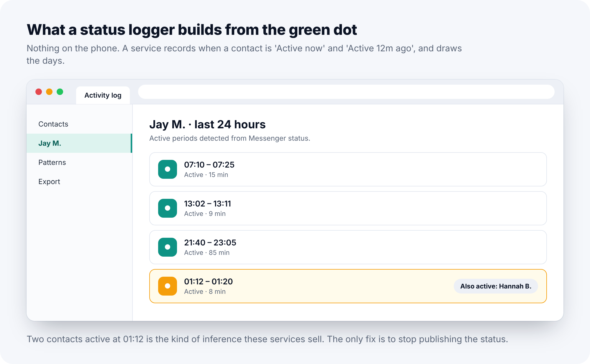
Task: Switch to the Activity log tab
Action: [103, 95]
